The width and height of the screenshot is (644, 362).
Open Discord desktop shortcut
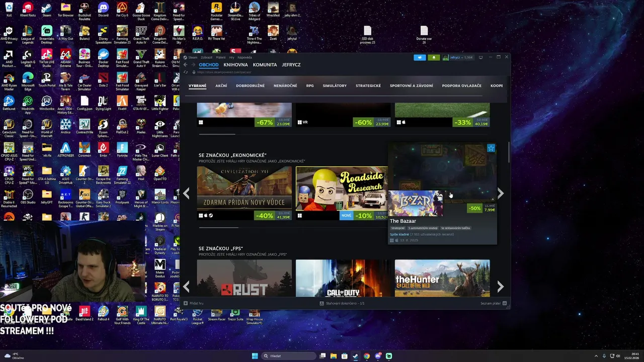pos(103,9)
